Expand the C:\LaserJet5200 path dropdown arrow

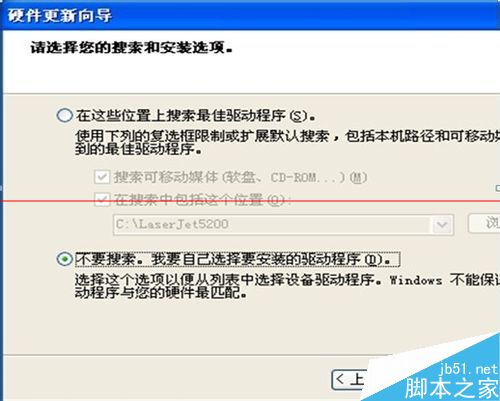click(x=443, y=224)
